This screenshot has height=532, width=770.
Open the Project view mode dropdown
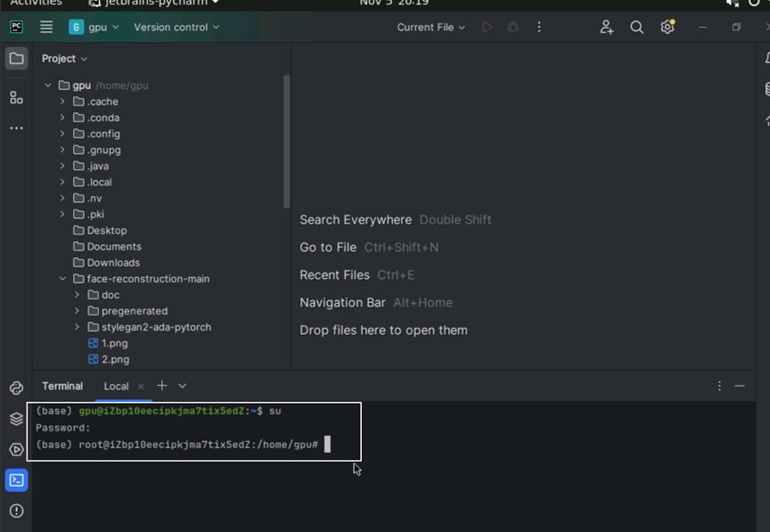64,59
